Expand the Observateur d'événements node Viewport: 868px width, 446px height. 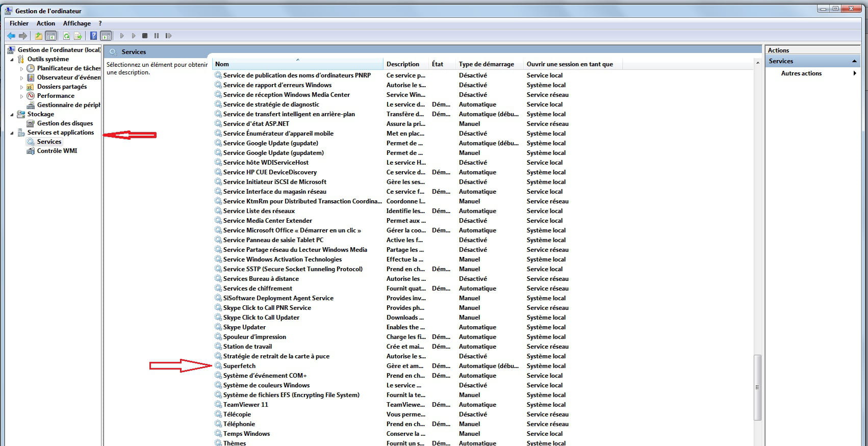(21, 77)
